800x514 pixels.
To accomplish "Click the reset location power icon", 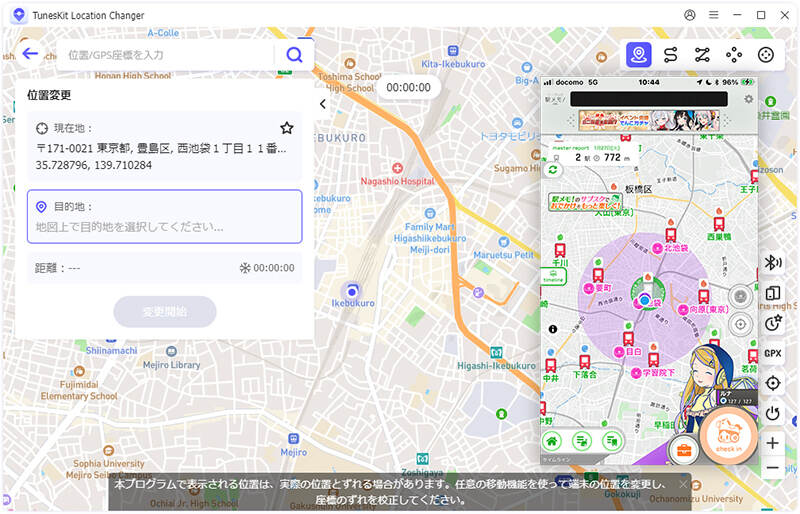I will [772, 412].
